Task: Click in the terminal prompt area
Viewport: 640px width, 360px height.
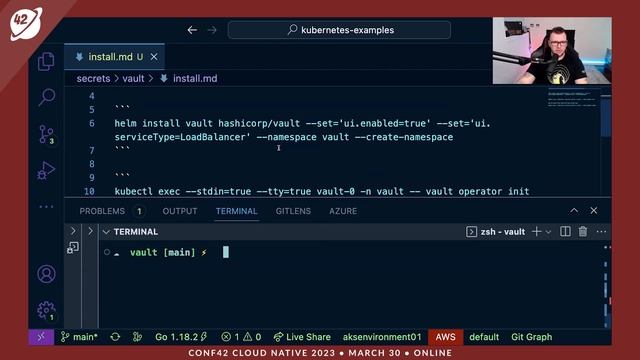Action: [x=226, y=252]
